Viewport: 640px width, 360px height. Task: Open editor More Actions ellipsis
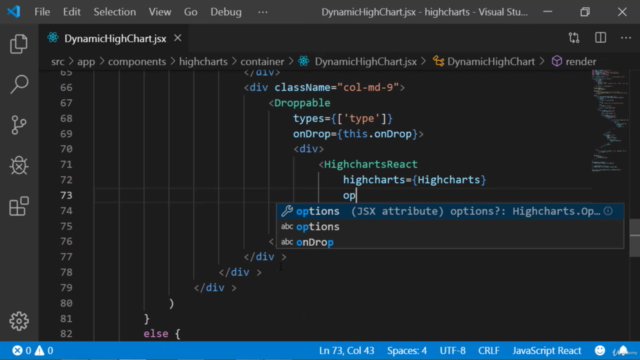[626, 38]
